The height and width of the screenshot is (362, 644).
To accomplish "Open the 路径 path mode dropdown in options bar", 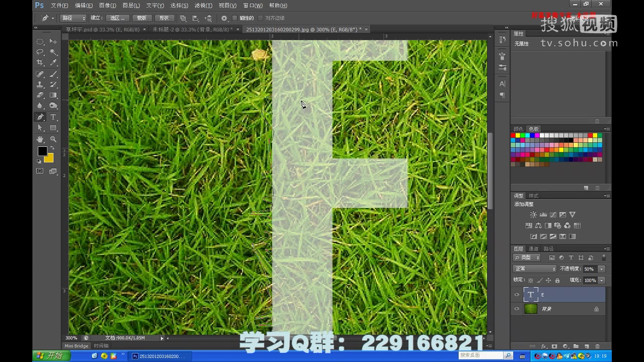I will tap(73, 18).
